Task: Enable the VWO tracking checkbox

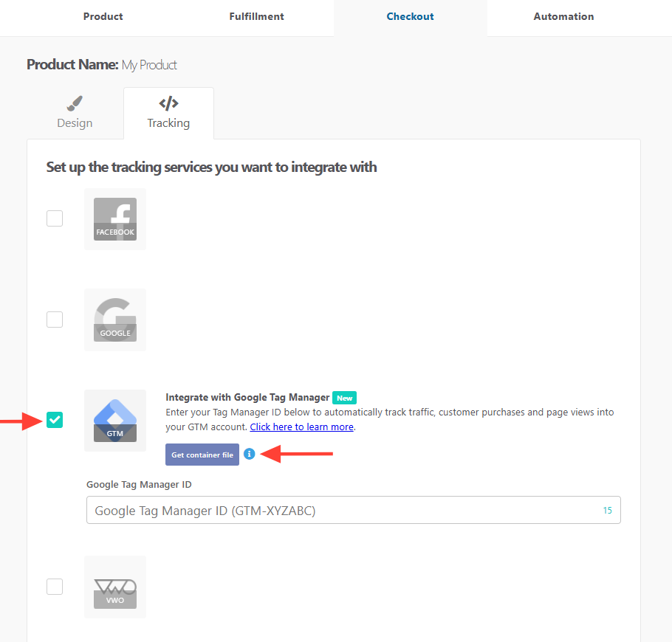Action: click(55, 587)
